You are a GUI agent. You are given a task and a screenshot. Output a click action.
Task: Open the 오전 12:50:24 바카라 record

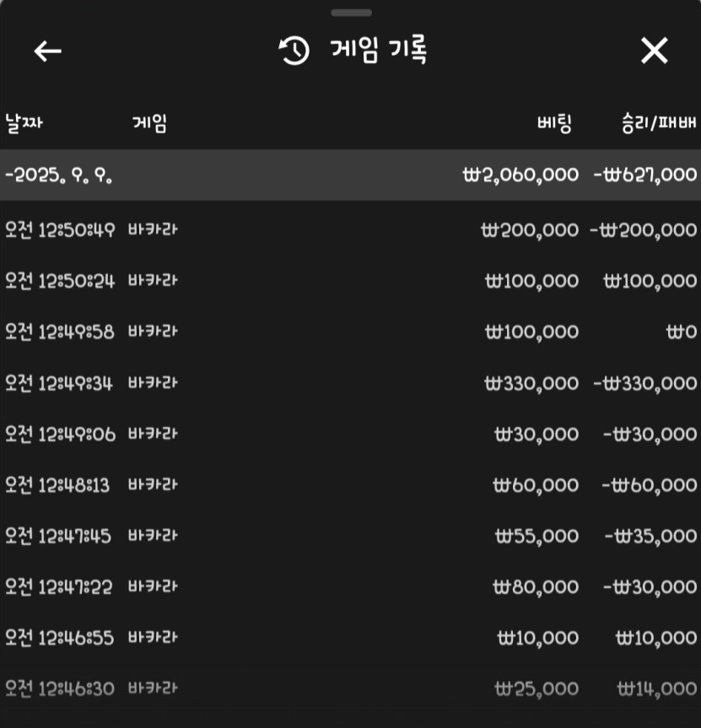(x=351, y=281)
